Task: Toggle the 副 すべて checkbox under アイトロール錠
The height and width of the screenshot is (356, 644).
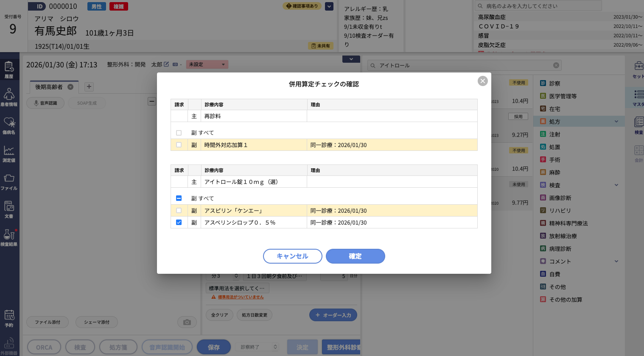Action: pos(179,198)
